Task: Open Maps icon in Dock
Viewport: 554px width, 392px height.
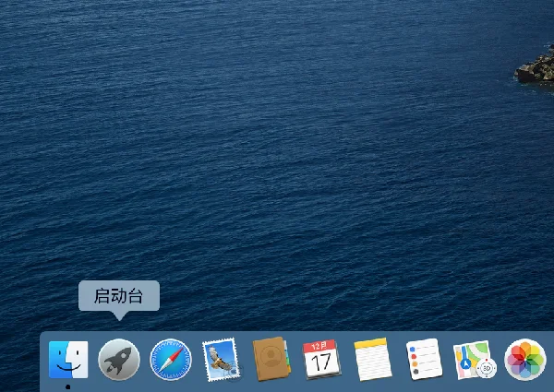Action: (475, 360)
